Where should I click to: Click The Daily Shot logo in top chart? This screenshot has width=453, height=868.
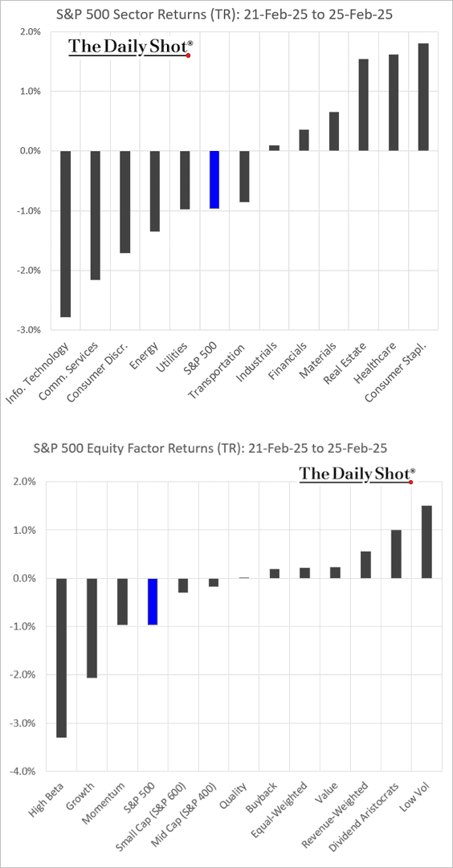(131, 47)
